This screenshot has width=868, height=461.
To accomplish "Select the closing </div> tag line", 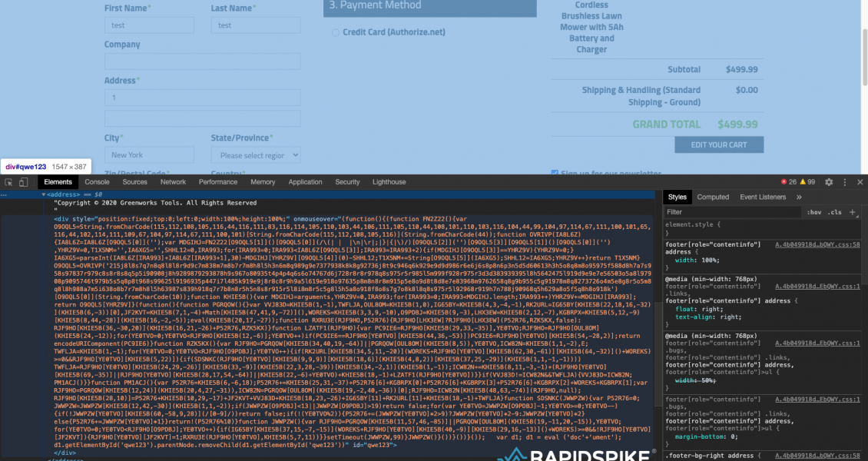I will point(65,453).
